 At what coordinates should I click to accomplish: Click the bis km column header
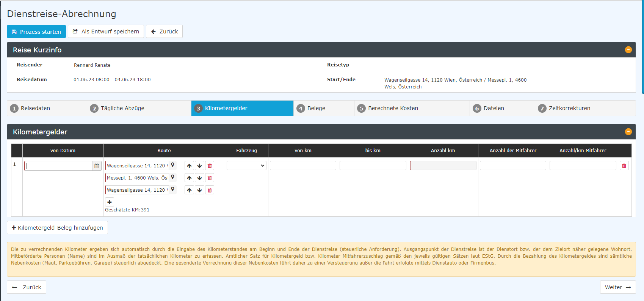pos(373,151)
